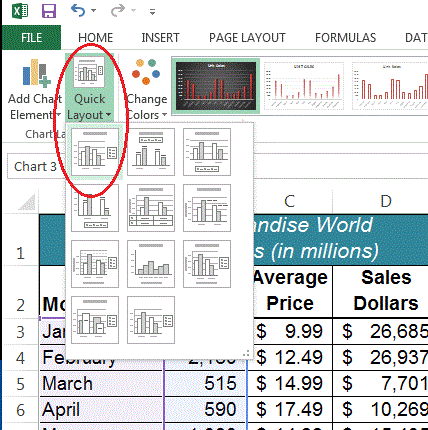The image size is (428, 430).
Task: Save the workbook with the floppy icon
Action: click(x=49, y=11)
